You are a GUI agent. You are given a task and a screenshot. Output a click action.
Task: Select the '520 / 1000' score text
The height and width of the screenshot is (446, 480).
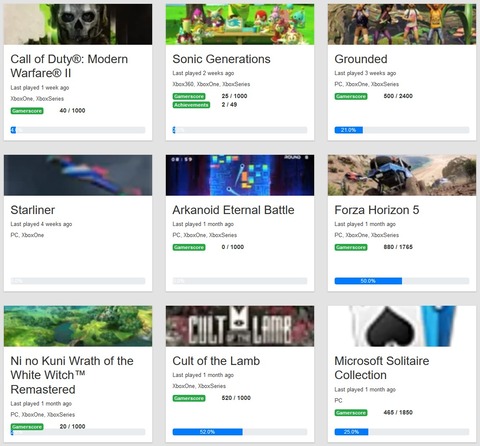click(236, 398)
